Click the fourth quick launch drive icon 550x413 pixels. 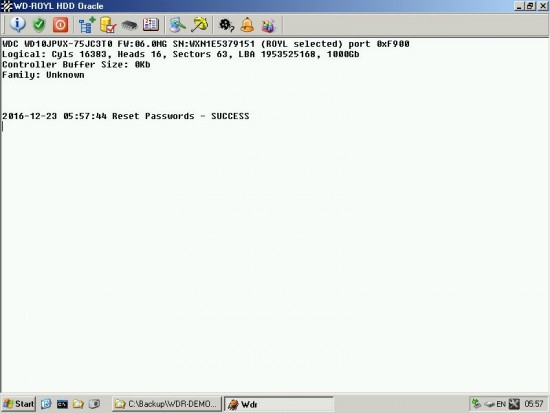94,404
